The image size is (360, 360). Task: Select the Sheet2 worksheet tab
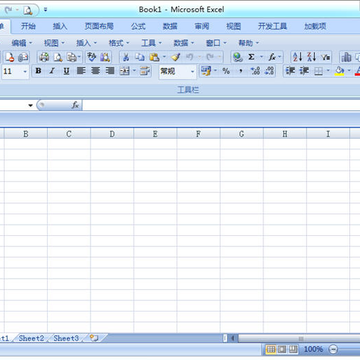point(31,338)
